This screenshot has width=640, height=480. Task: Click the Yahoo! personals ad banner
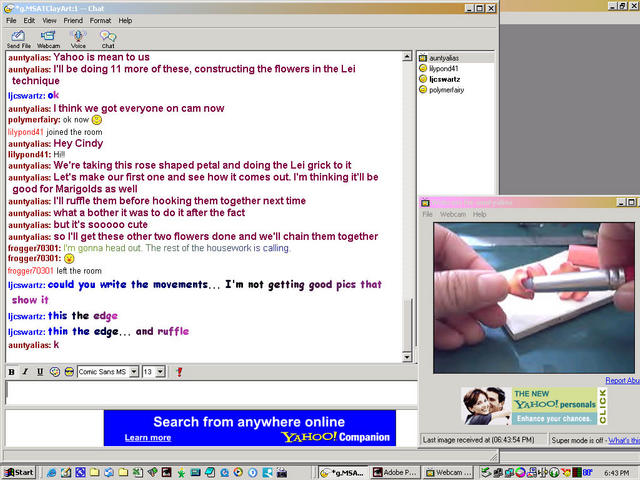(x=534, y=407)
